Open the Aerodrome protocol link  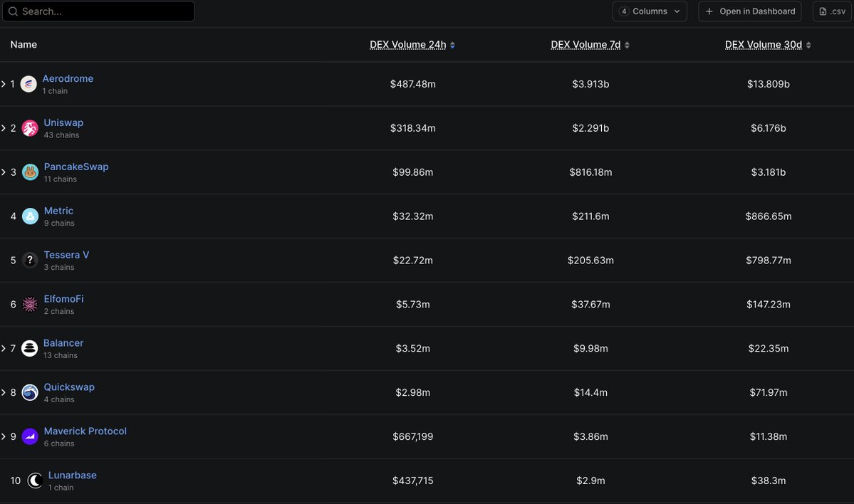click(68, 78)
